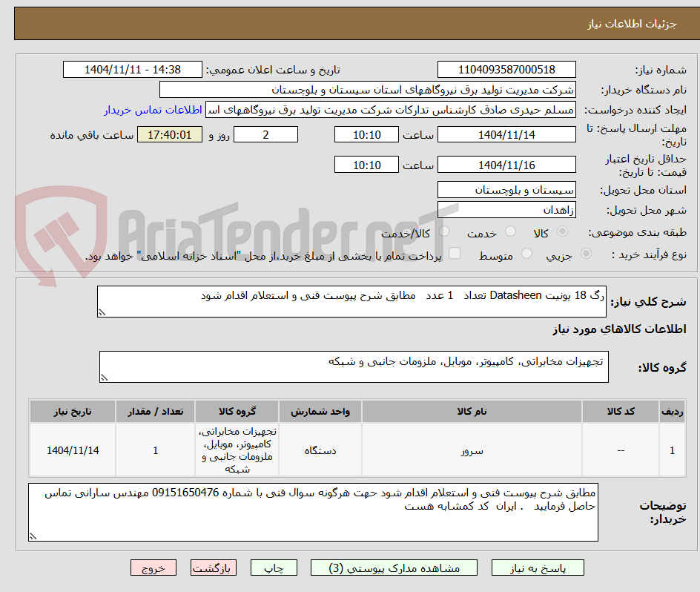Click the response deadline date 1404/11/14 field
The image size is (700, 592).
[506, 134]
